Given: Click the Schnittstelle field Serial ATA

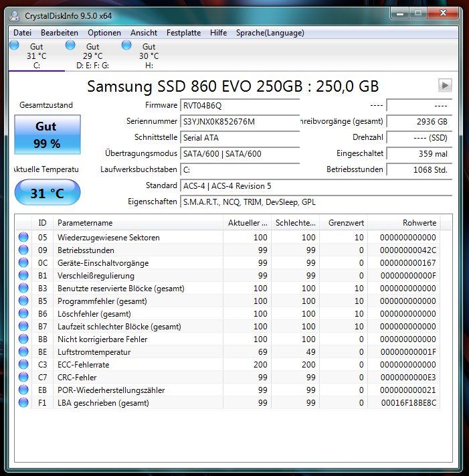Looking at the screenshot, I should pyautogui.click(x=240, y=138).
